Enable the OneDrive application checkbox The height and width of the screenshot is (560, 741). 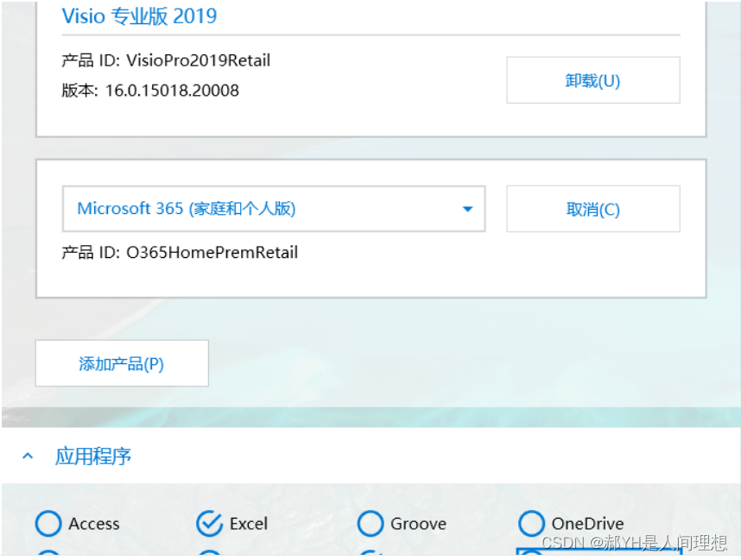[532, 523]
